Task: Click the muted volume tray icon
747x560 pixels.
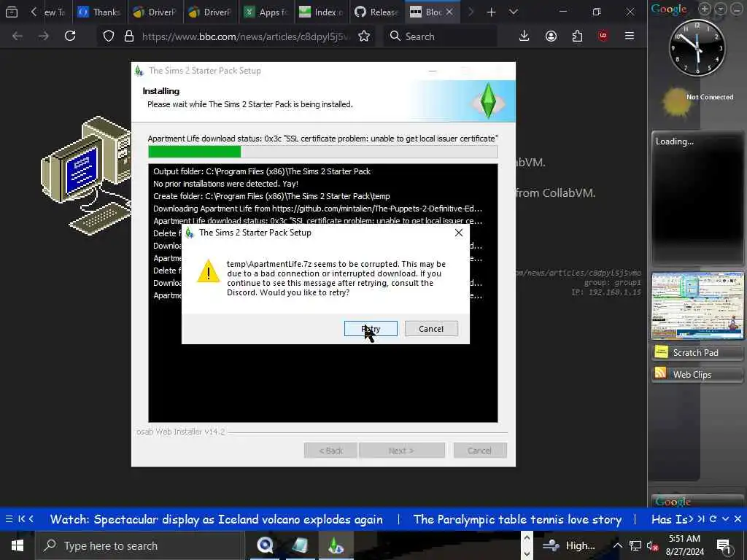Action: click(x=652, y=546)
